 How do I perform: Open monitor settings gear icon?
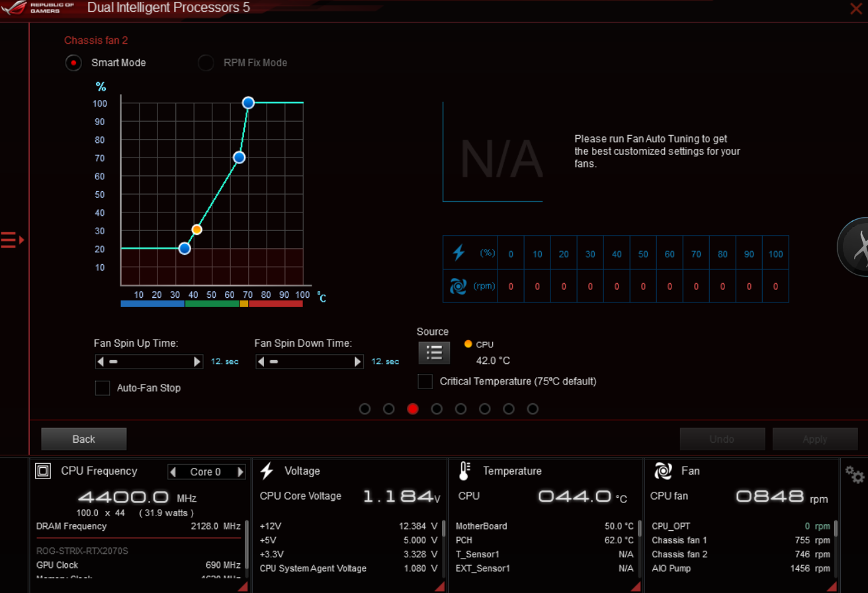point(855,474)
